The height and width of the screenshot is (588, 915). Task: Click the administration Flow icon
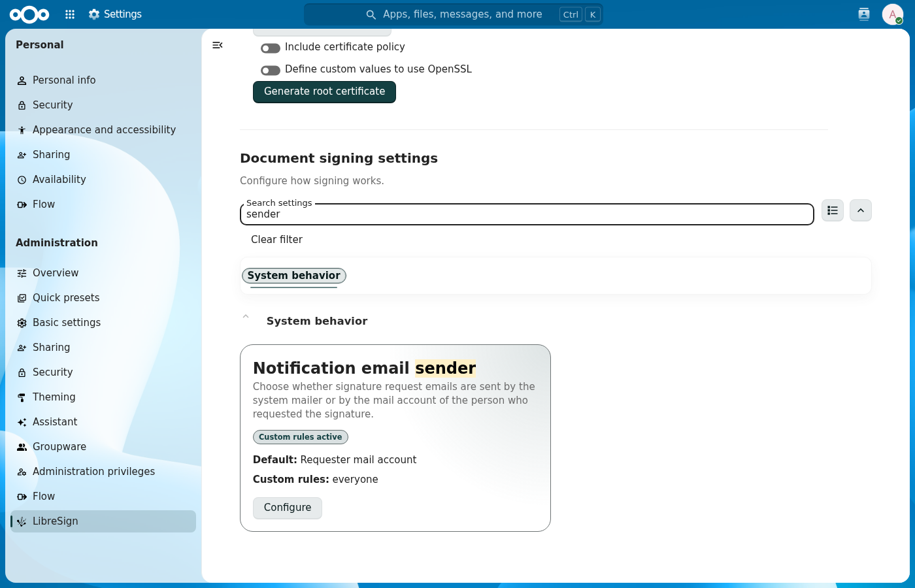coord(22,497)
